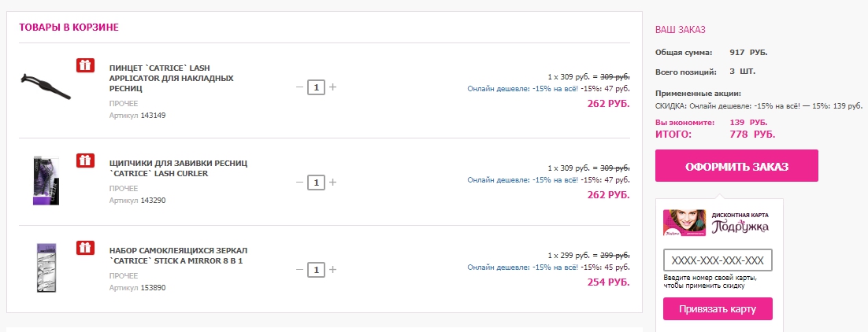The image size is (868, 332).
Task: Open the 'Пинцет Catrice Lash Applicator' product link
Action: [x=172, y=78]
